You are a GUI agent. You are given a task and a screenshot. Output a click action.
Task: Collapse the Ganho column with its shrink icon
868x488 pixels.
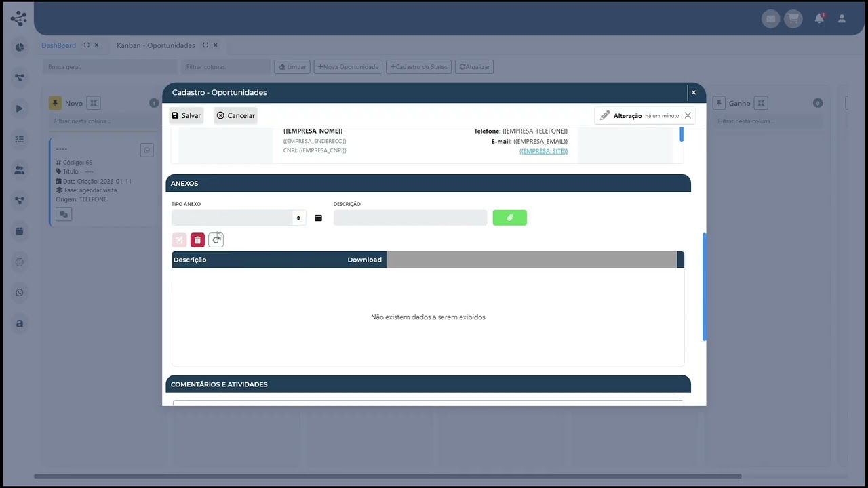pyautogui.click(x=762, y=103)
